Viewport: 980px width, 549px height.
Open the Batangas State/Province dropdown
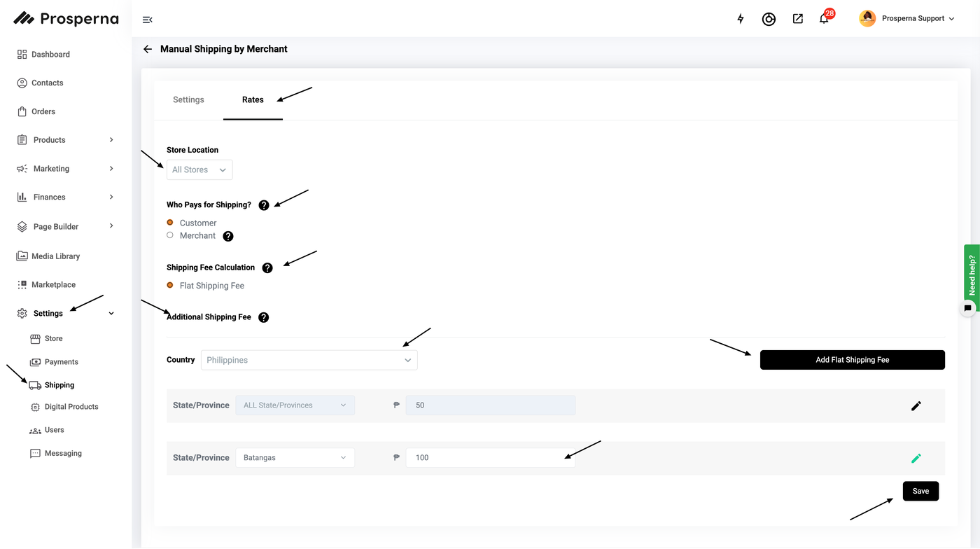pyautogui.click(x=295, y=458)
